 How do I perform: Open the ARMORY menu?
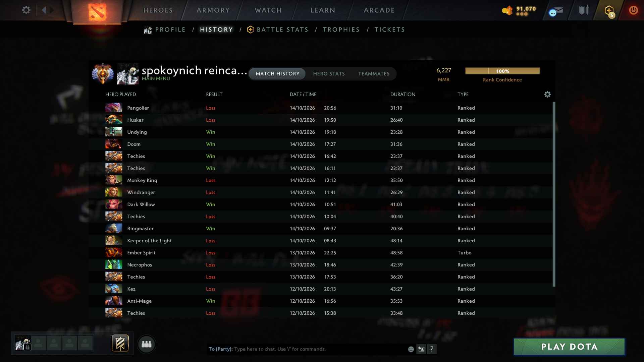point(213,10)
